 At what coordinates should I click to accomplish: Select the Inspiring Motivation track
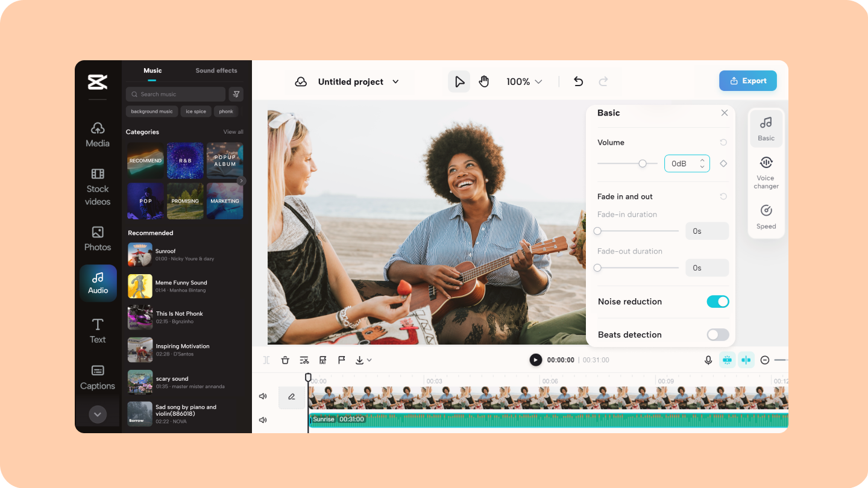click(186, 350)
